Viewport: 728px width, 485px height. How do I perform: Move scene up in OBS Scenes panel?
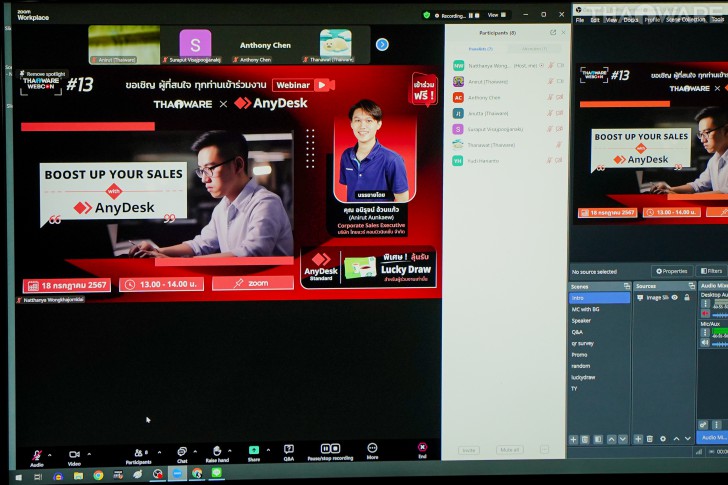pyautogui.click(x=611, y=439)
